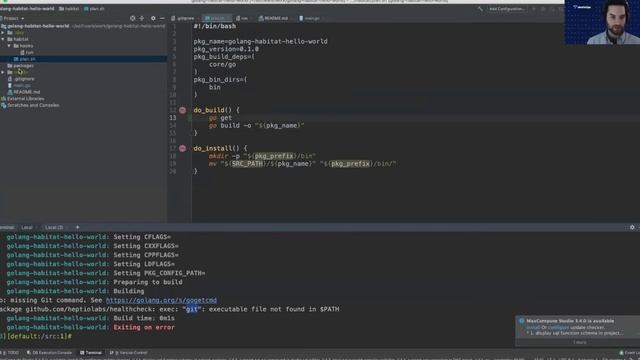Click plan.sh in the breadcrumb navigation bar

click(94, 9)
